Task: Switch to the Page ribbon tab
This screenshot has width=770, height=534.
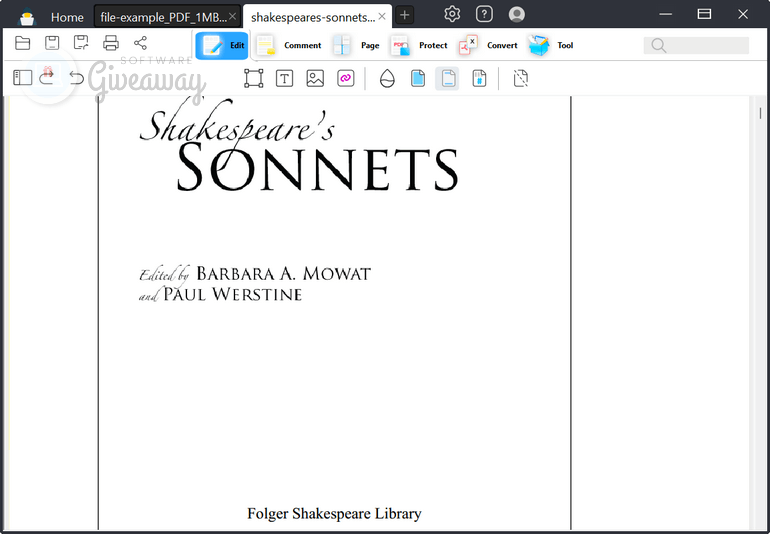Action: 356,46
